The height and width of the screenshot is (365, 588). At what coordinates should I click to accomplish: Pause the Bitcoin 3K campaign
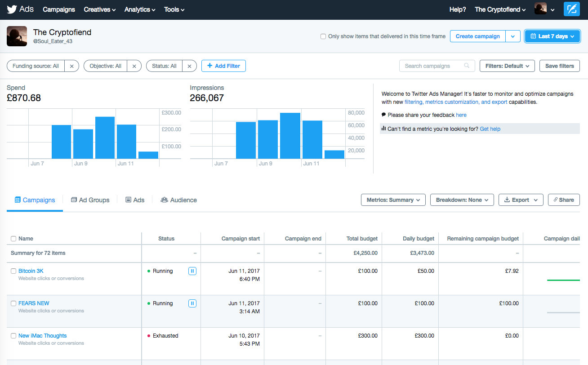[x=192, y=271]
